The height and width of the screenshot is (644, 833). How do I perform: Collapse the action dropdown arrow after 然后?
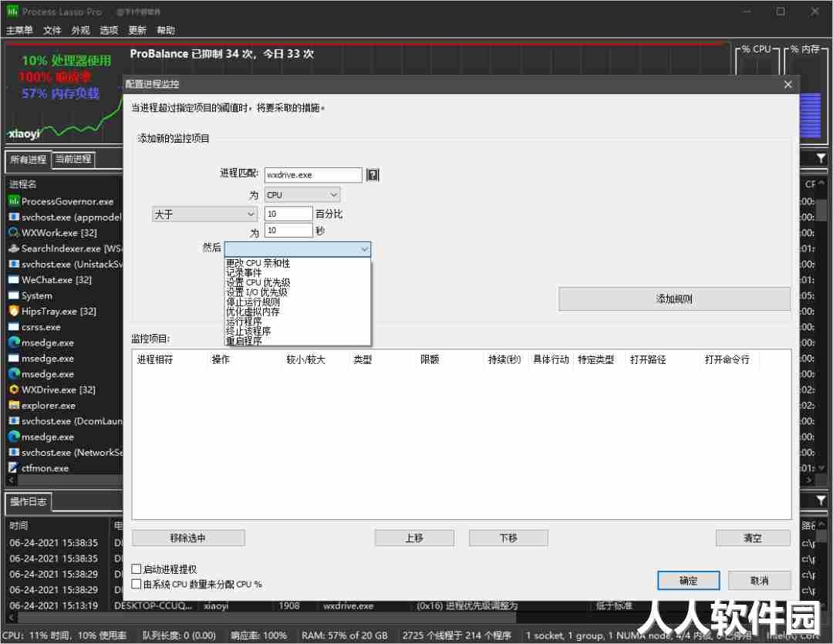click(364, 249)
